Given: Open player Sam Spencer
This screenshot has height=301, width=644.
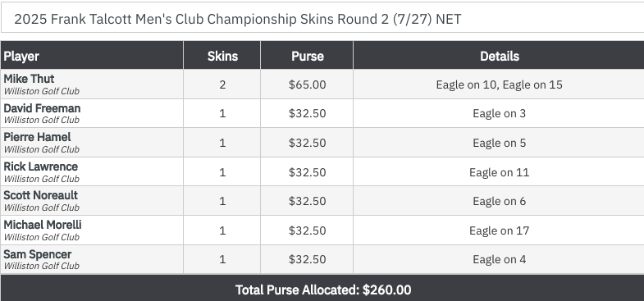Looking at the screenshot, I should 38,254.
